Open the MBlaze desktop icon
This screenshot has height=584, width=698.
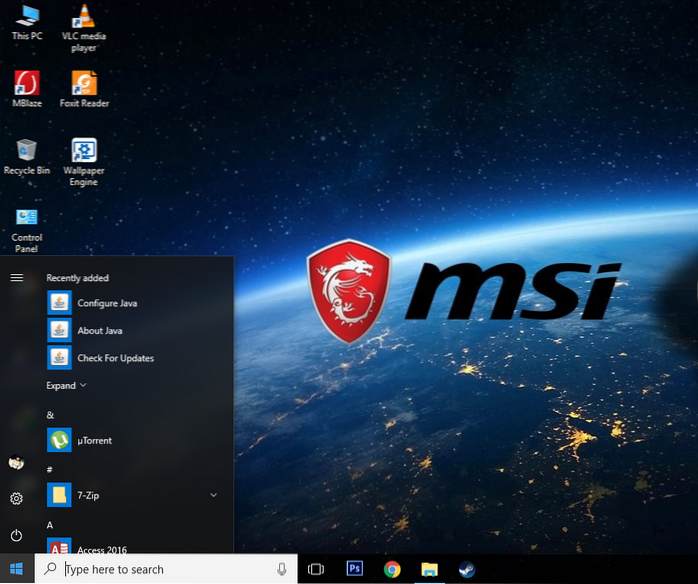tap(27, 85)
